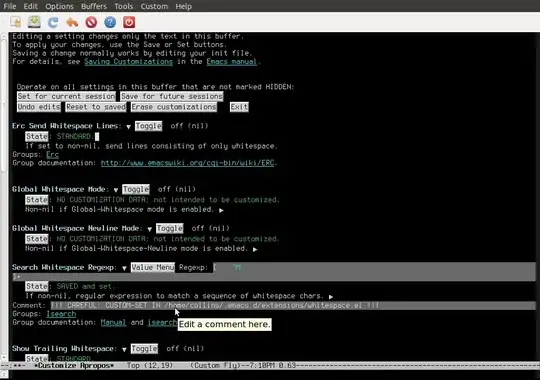Collapse the Global Whitespace Mode entry triangle

pyautogui.click(x=116, y=190)
